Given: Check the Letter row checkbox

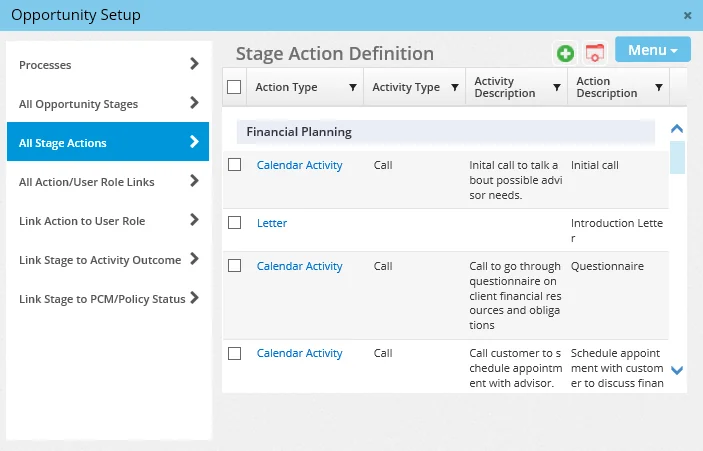Looking at the screenshot, I should [234, 222].
